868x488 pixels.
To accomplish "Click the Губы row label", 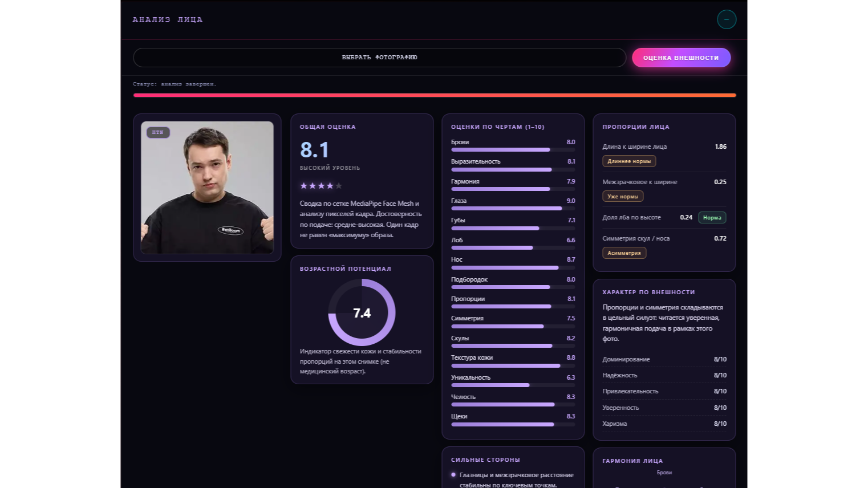I will [x=458, y=221].
